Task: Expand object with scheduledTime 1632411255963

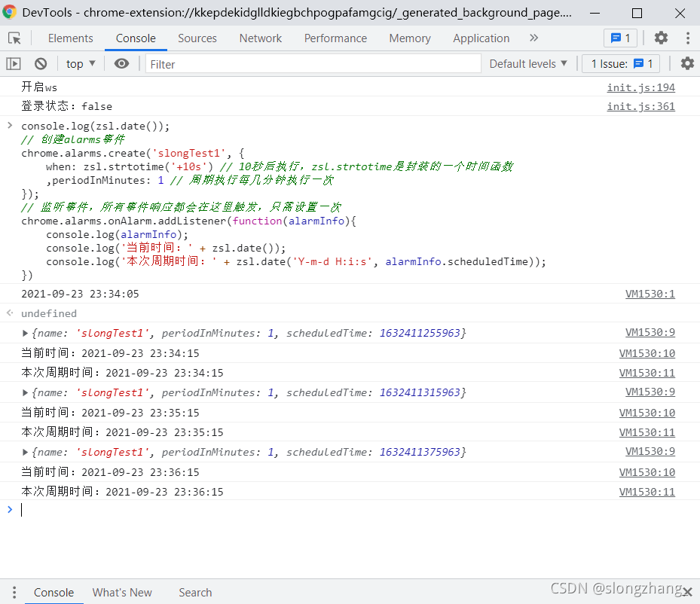Action: tap(26, 333)
